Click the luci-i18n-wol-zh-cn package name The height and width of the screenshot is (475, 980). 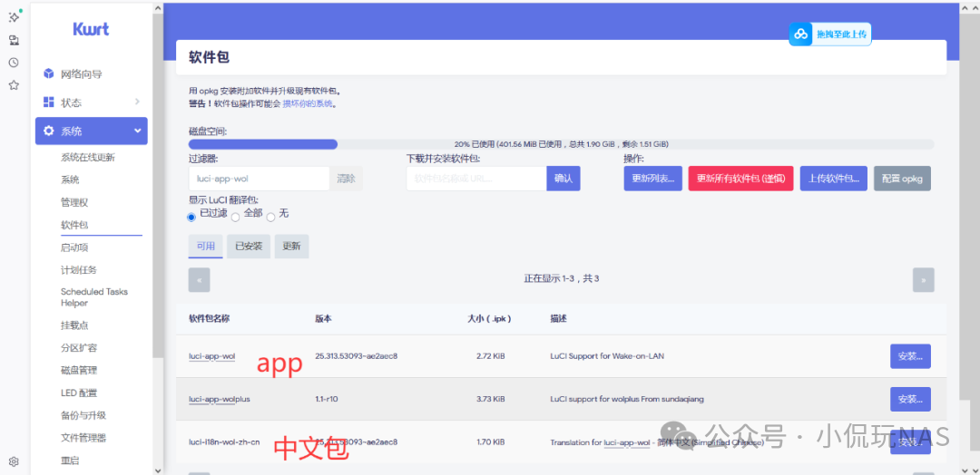[x=224, y=442]
